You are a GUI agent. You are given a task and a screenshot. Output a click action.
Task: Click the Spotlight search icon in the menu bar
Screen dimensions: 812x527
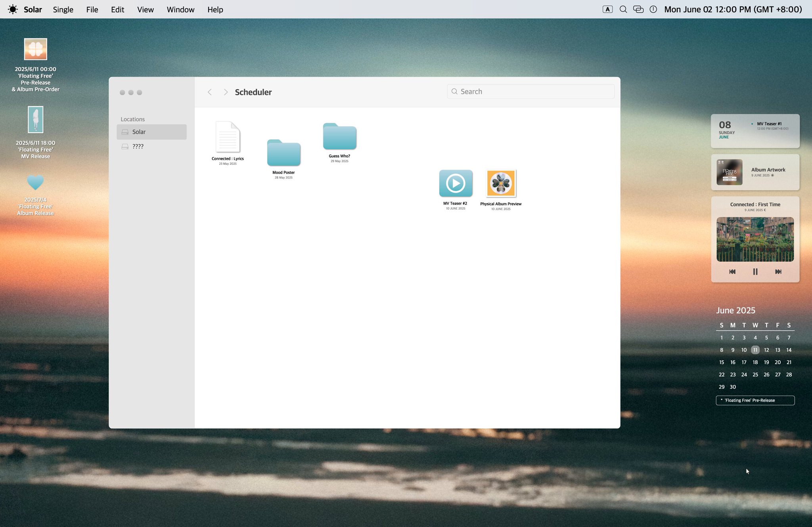[623, 10]
